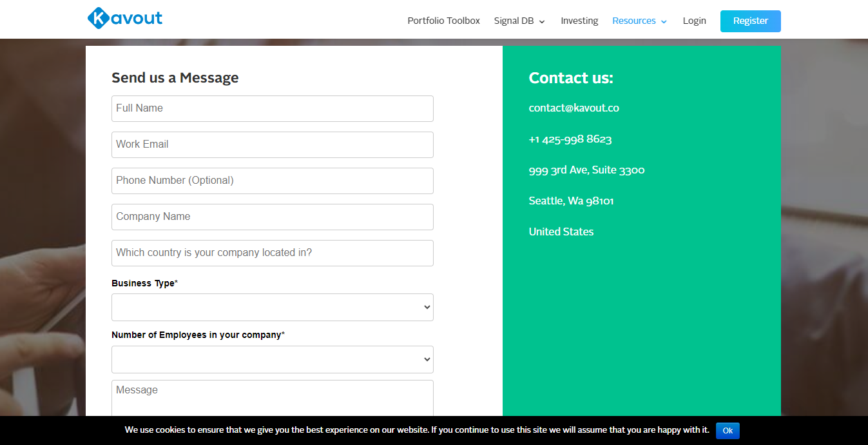Click the +1 425-998 8623 phone number
868x445 pixels.
[x=570, y=139]
